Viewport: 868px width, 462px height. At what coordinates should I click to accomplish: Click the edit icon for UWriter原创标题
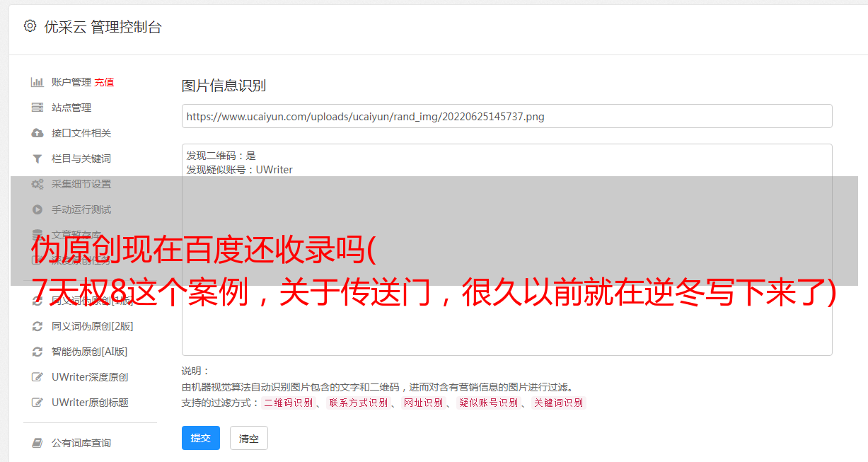pos(37,403)
